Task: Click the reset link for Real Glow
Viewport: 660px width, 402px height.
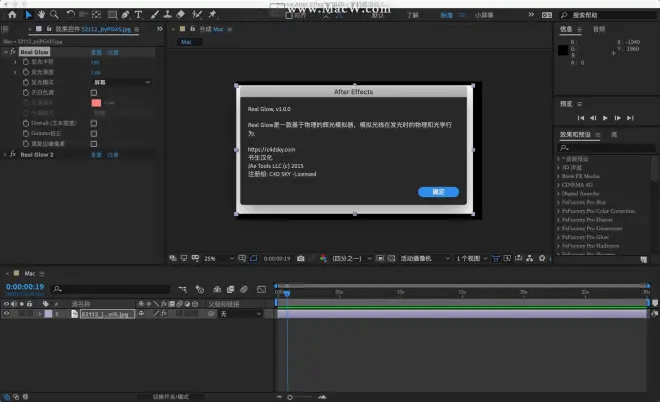Action: click(x=96, y=52)
